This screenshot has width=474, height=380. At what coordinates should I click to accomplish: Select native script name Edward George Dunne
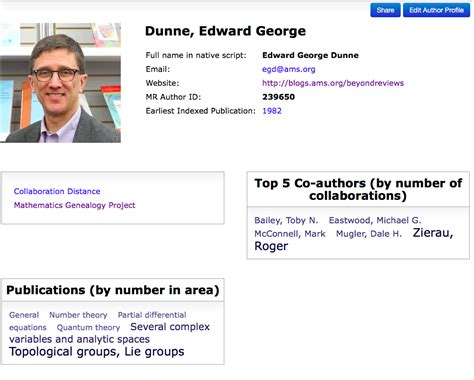[x=310, y=55]
